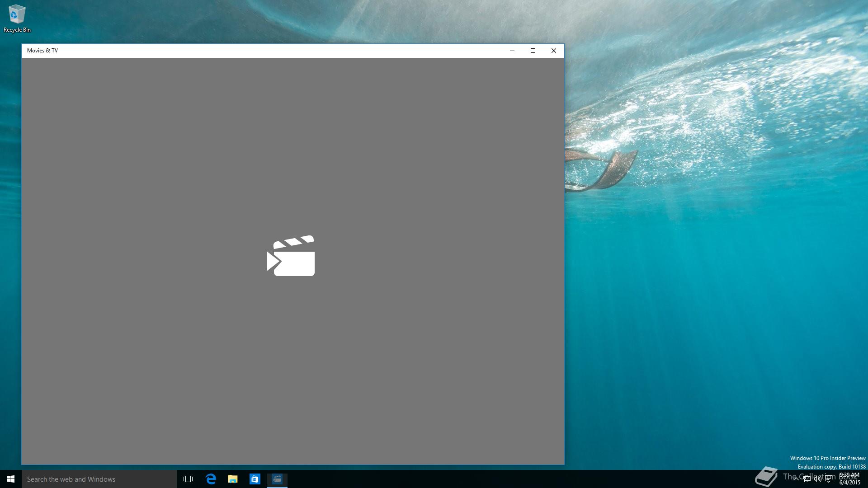The width and height of the screenshot is (868, 488).
Task: Select the Movies & TV taskbar icon
Action: [x=277, y=479]
